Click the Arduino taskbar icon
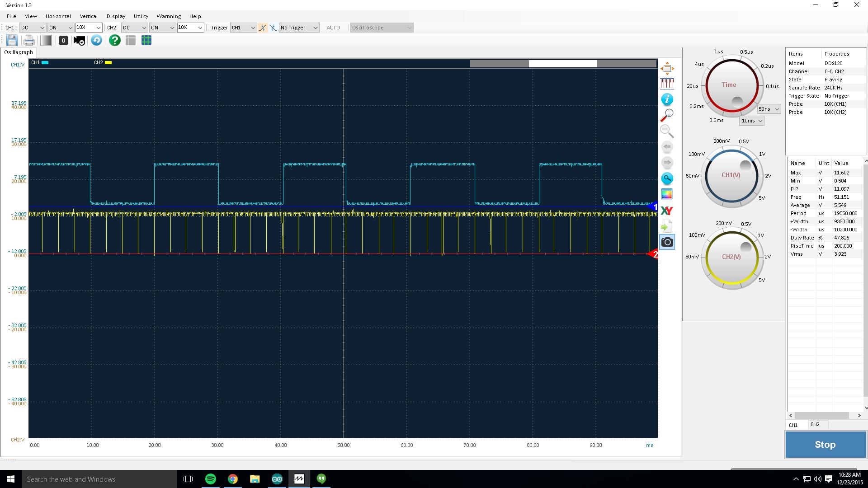Viewport: 868px width, 488px height. [x=277, y=479]
